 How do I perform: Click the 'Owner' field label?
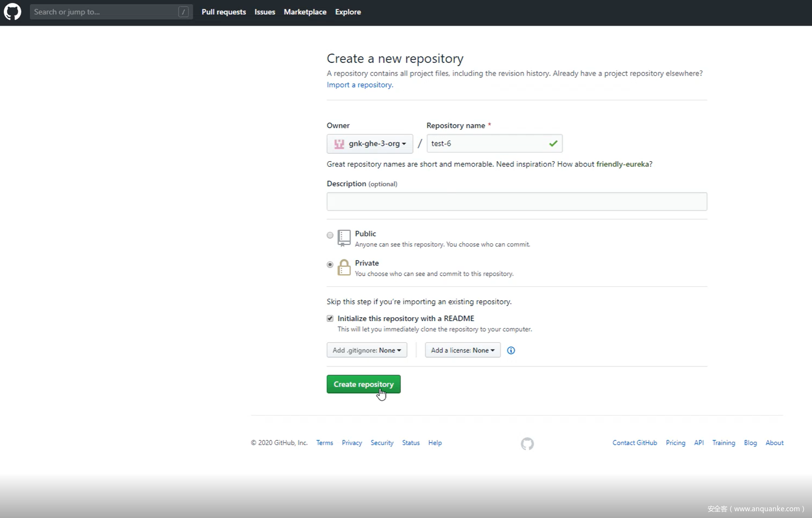pyautogui.click(x=338, y=126)
